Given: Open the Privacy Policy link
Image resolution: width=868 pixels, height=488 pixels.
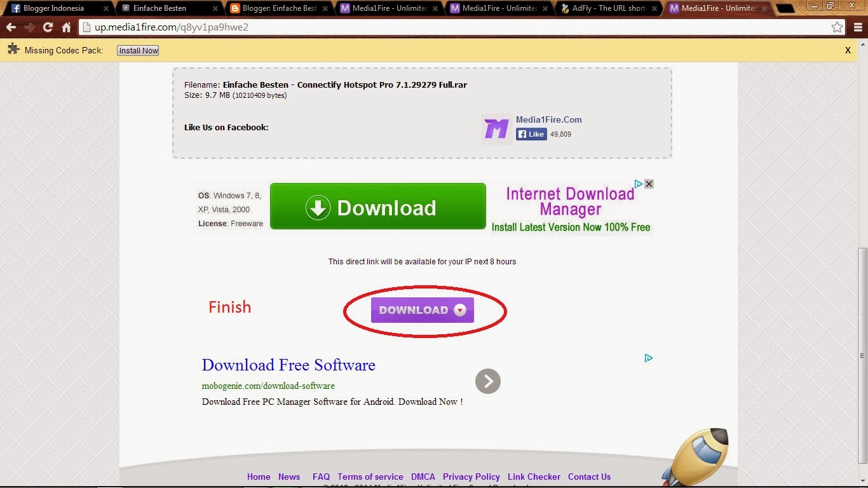Looking at the screenshot, I should click(x=471, y=477).
